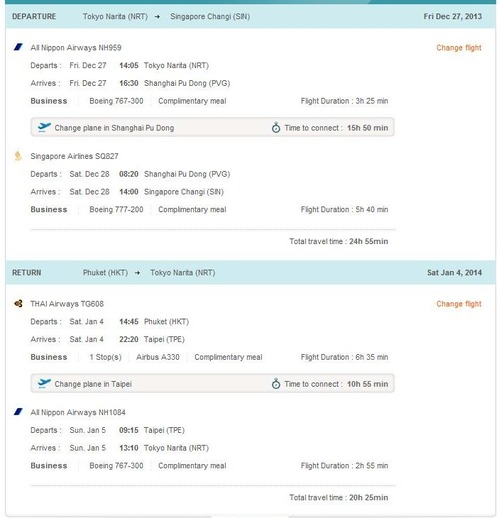The image size is (499, 518).
Task: Click the stopwatch icon beside 15h 50 min
Action: coord(276,127)
